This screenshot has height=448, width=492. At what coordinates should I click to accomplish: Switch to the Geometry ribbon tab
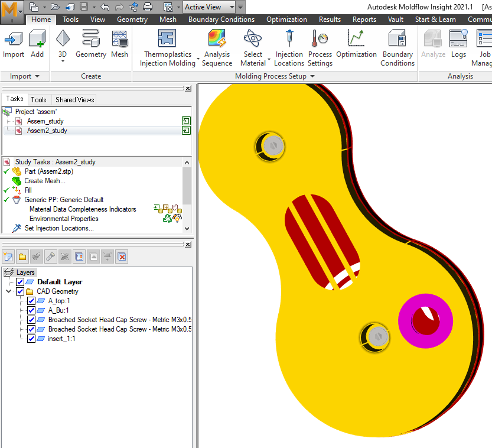[x=132, y=20]
